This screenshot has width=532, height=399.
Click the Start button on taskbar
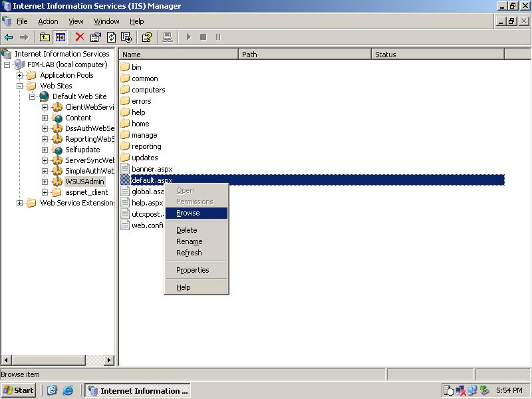19,390
